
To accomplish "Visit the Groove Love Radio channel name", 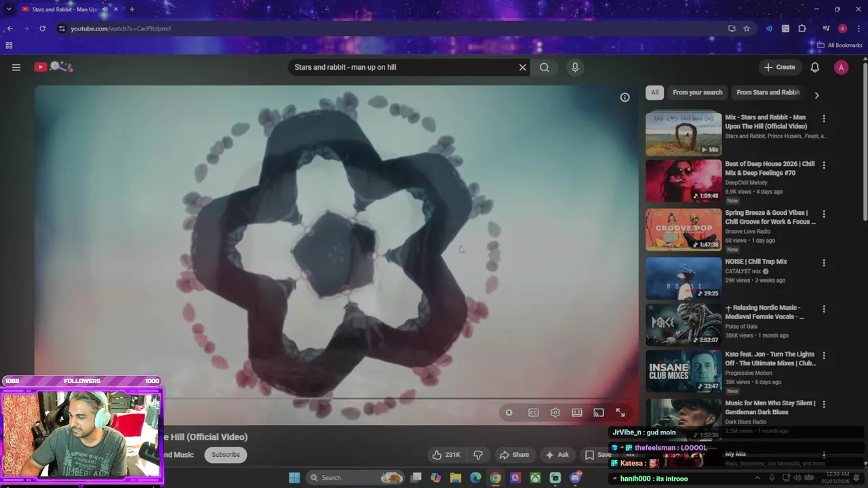I will 747,231.
